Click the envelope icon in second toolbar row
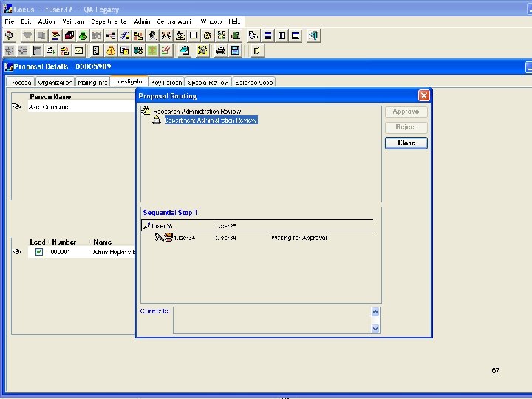The height and width of the screenshot is (399, 532). (79, 50)
